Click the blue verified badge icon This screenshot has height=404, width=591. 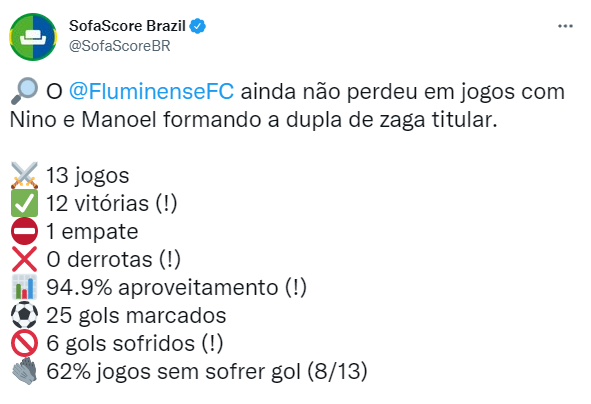pos(198,26)
